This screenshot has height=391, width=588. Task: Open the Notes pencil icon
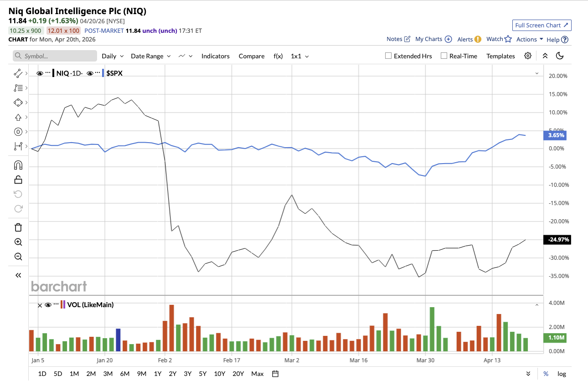(407, 39)
